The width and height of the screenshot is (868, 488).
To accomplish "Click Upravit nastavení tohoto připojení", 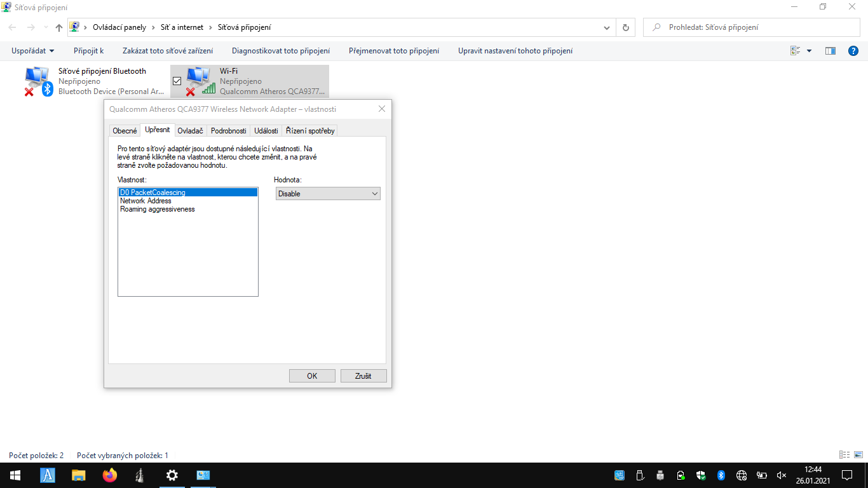I will [515, 51].
